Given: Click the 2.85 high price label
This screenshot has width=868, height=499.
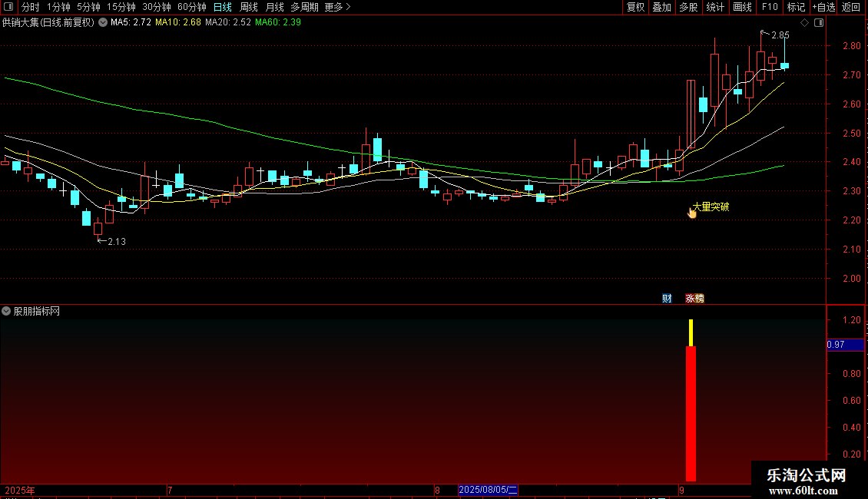Looking at the screenshot, I should (780, 35).
